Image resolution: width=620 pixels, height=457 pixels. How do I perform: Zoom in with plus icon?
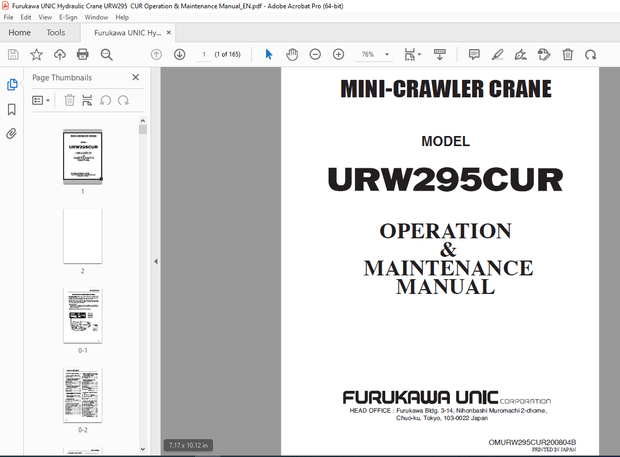point(338,55)
